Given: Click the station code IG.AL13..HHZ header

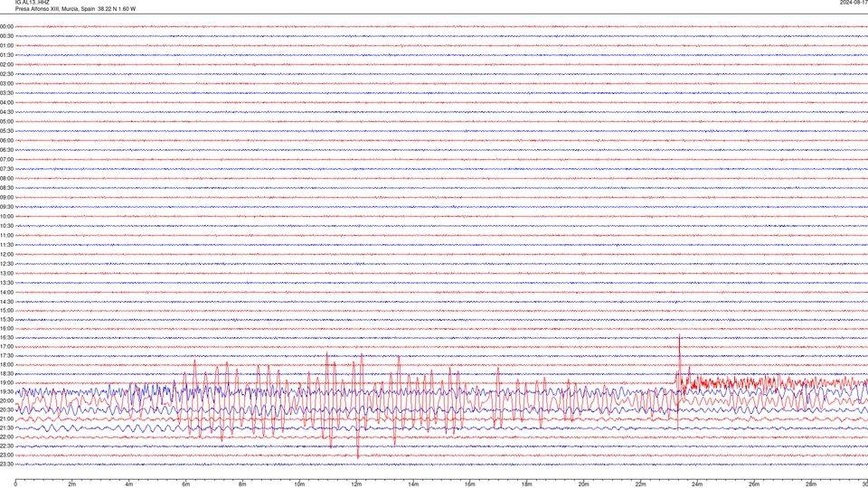Looking at the screenshot, I should click(x=33, y=2).
